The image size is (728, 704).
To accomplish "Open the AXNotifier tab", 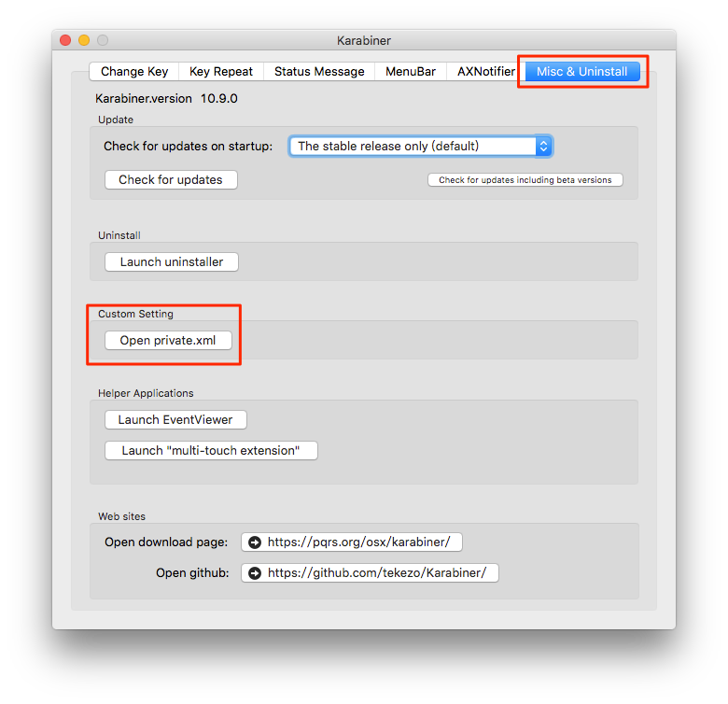I will [x=485, y=72].
